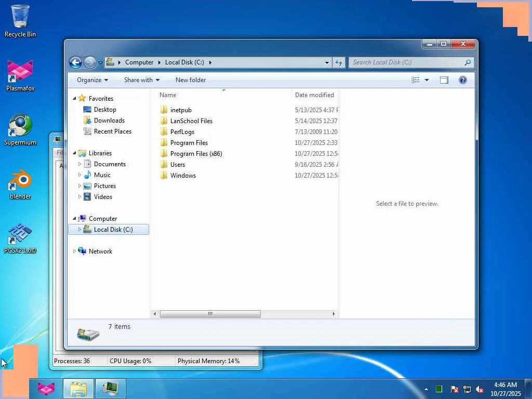Screen dimensions: 532x399
Task: Select the LanSchool Files folder icon
Action: (x=164, y=121)
